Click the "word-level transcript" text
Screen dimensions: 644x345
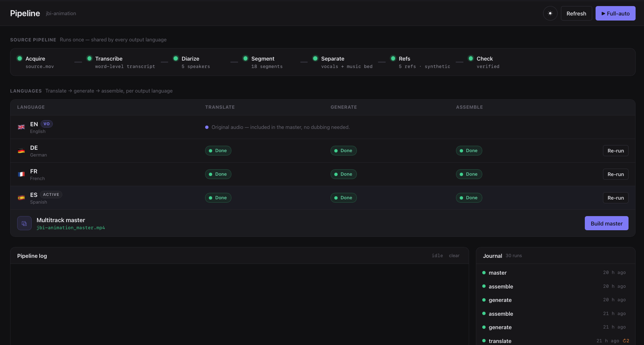[x=125, y=67]
